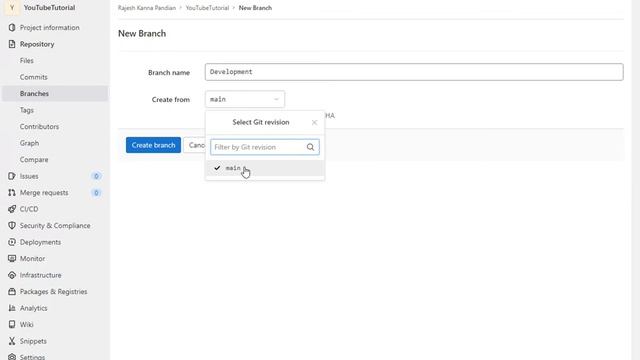Click the Branch name label
640x360 pixels.
tap(169, 73)
